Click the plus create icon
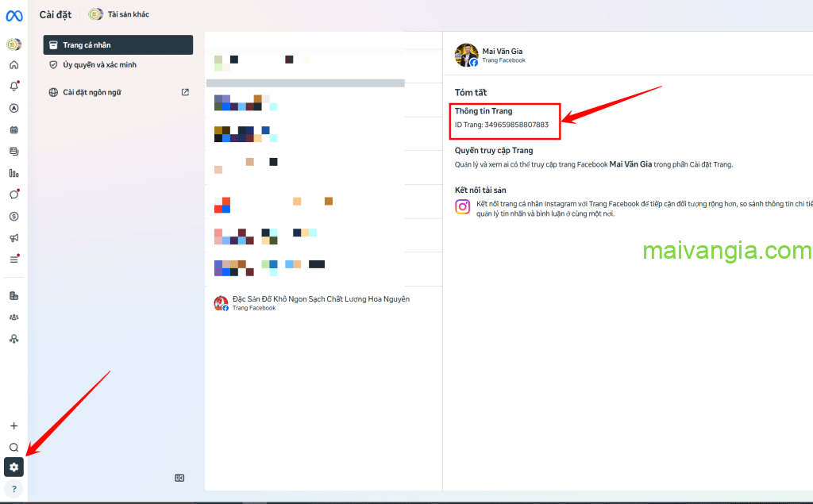The image size is (813, 504). point(13,425)
